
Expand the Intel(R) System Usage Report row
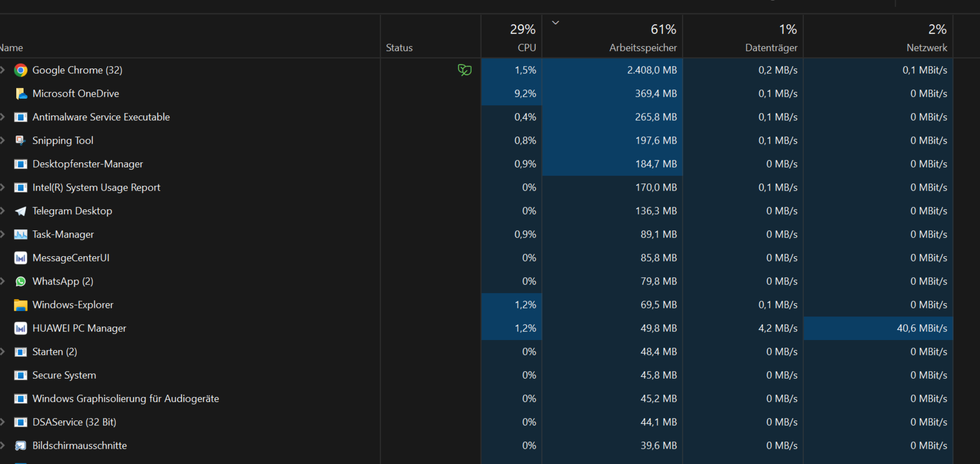point(2,187)
